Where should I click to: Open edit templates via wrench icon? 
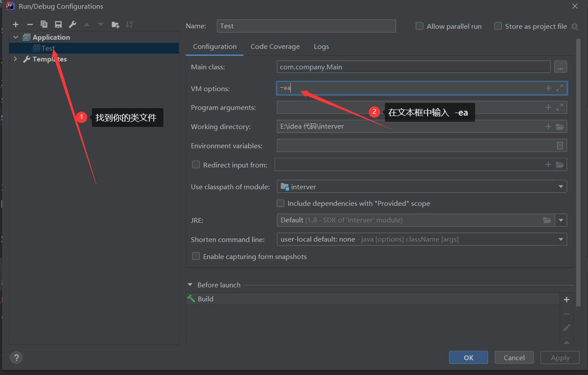pos(72,24)
